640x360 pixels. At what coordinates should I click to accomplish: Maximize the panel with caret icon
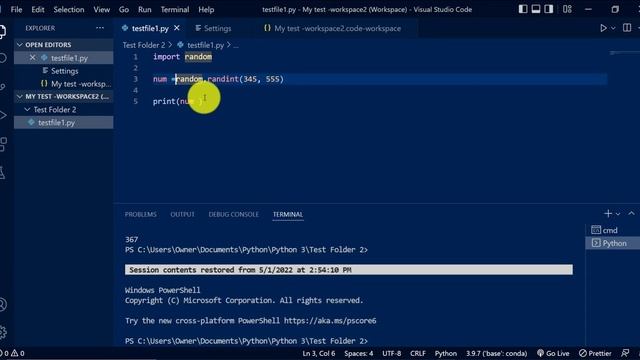click(x=631, y=213)
